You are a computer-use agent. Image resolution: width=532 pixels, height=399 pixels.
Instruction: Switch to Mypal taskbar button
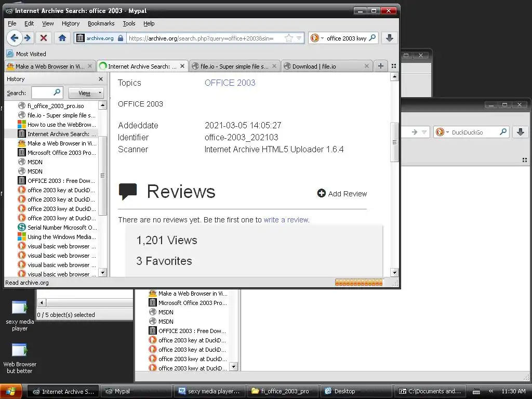coord(136,392)
